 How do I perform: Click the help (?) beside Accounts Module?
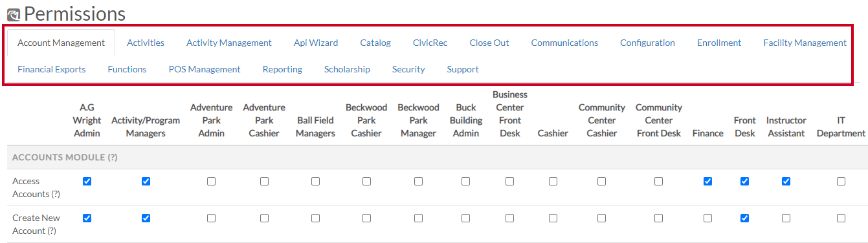coord(111,157)
